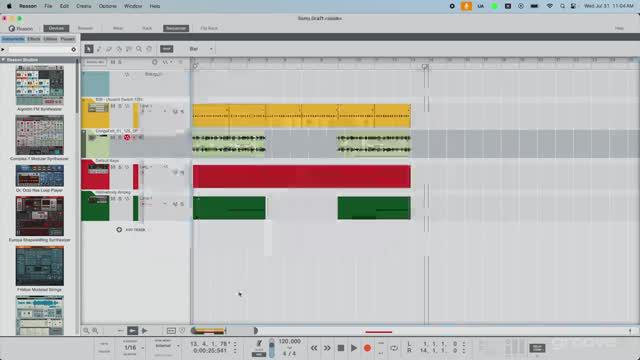Open the Mixer view button
The width and height of the screenshot is (640, 360).
click(x=118, y=28)
